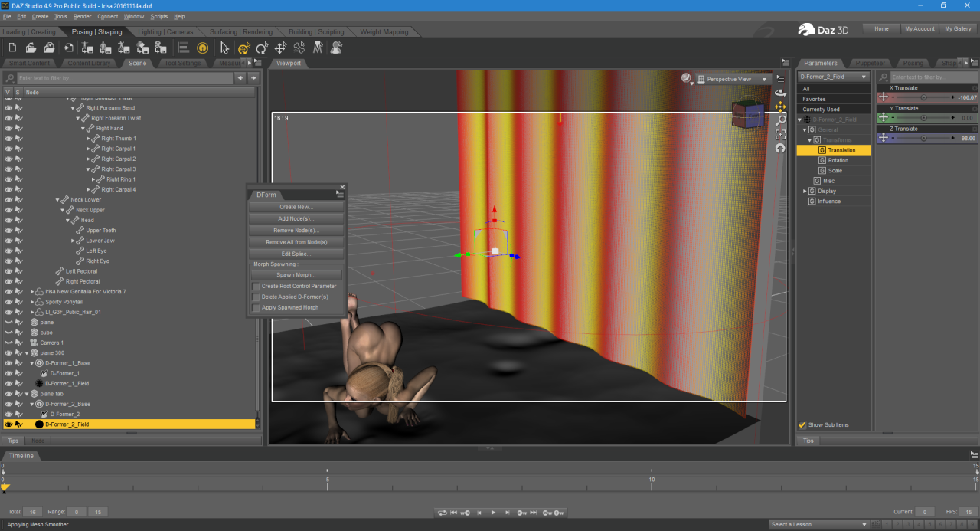Open the Render menu
The height and width of the screenshot is (531, 980).
tap(82, 16)
